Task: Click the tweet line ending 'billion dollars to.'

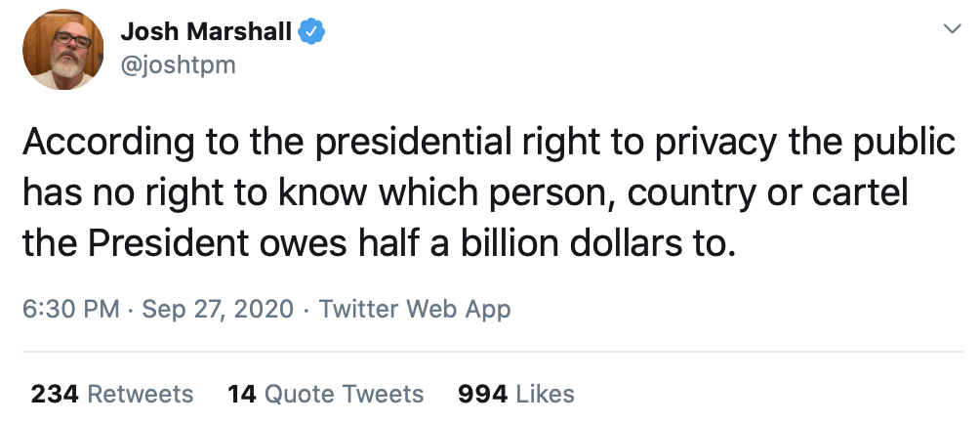Action: pyautogui.click(x=377, y=242)
